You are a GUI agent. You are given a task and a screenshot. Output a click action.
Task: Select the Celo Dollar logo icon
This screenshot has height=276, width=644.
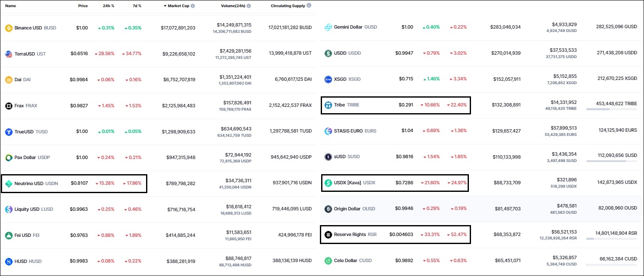[x=328, y=260]
